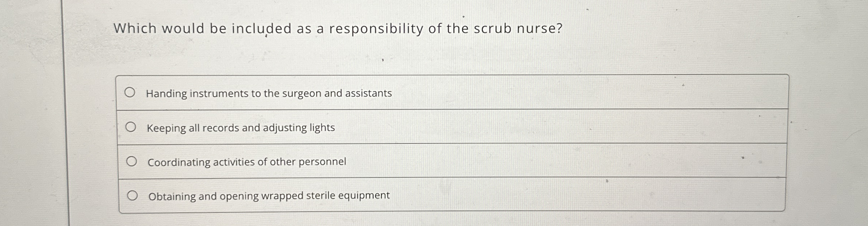
Task: Select the 'Handing instruments to the surgeon and assistants' radio button
Action: [x=132, y=93]
